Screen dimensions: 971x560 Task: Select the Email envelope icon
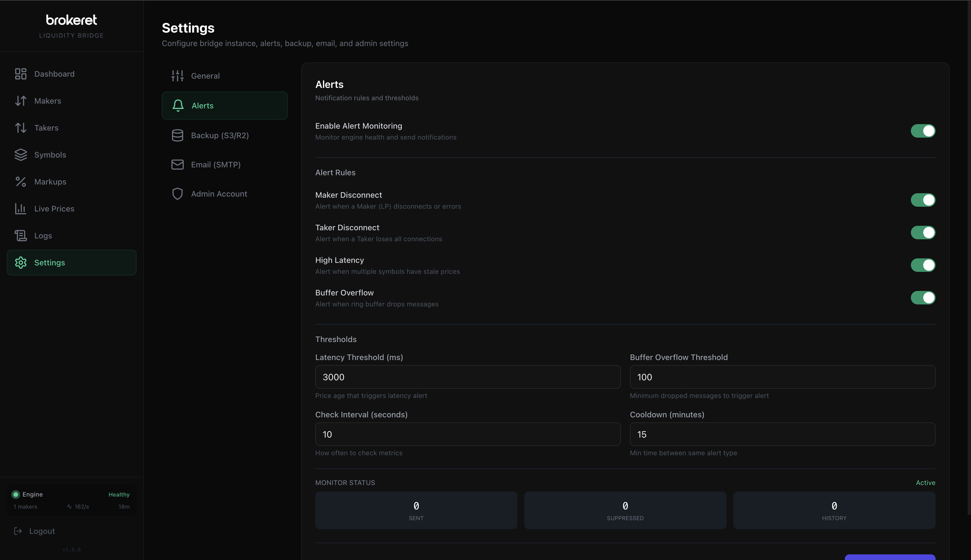[177, 164]
